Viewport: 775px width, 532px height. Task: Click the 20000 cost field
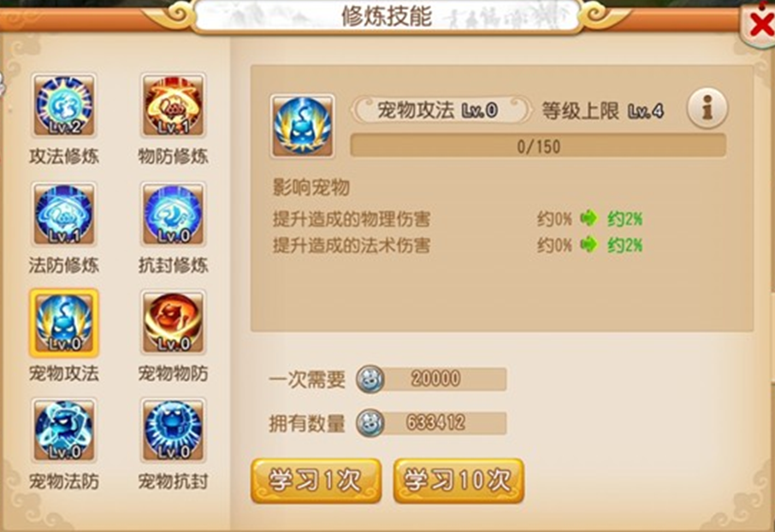point(431,379)
